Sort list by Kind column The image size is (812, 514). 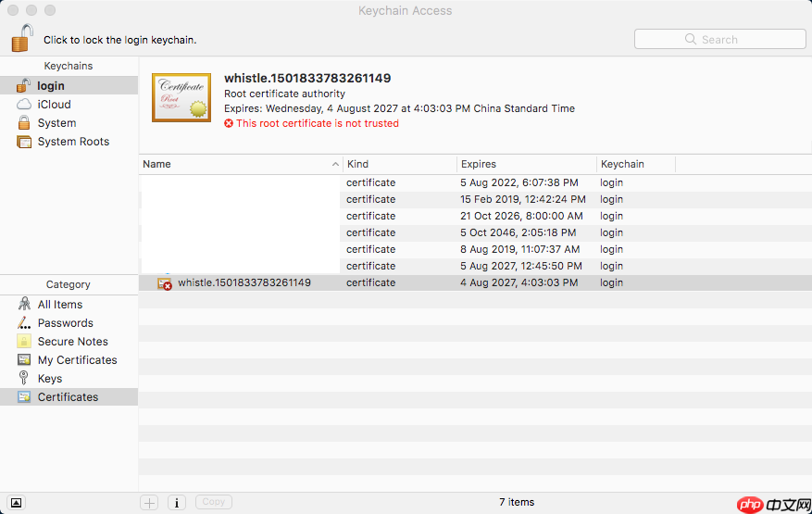[399, 164]
